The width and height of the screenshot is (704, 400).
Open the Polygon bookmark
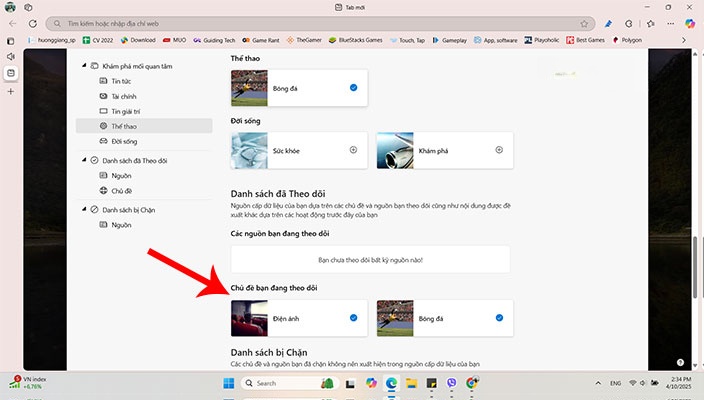coord(627,40)
